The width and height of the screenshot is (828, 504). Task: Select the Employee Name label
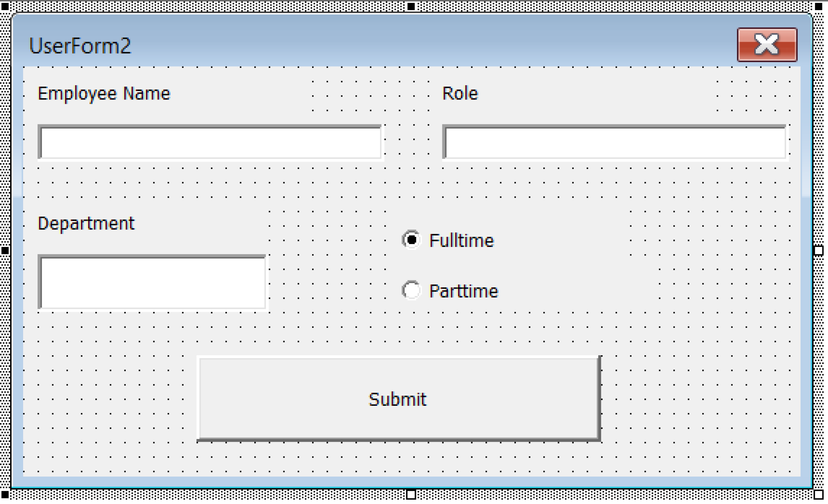[x=104, y=93]
